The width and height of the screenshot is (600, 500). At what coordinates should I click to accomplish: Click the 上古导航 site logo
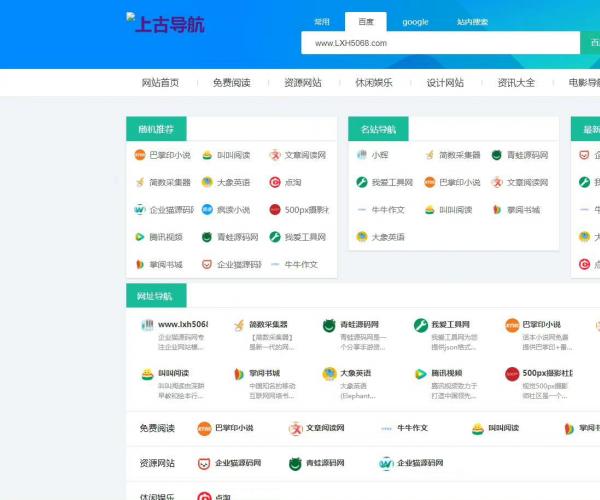click(166, 24)
